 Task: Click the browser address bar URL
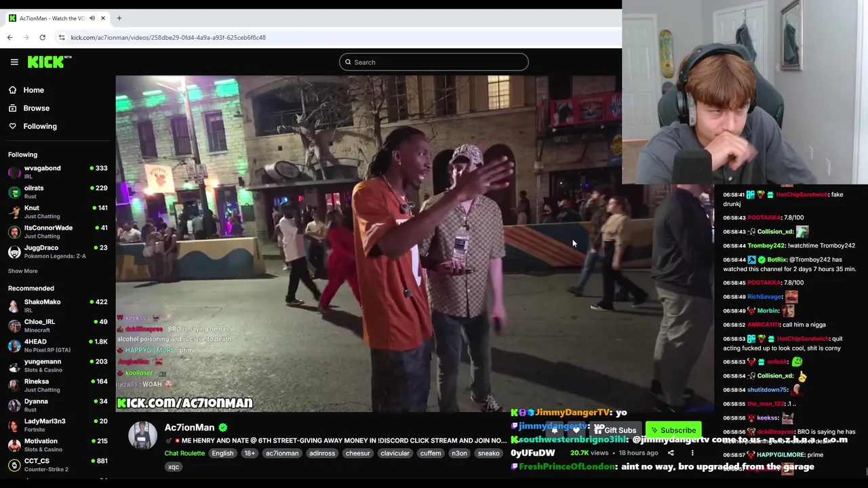pos(168,37)
